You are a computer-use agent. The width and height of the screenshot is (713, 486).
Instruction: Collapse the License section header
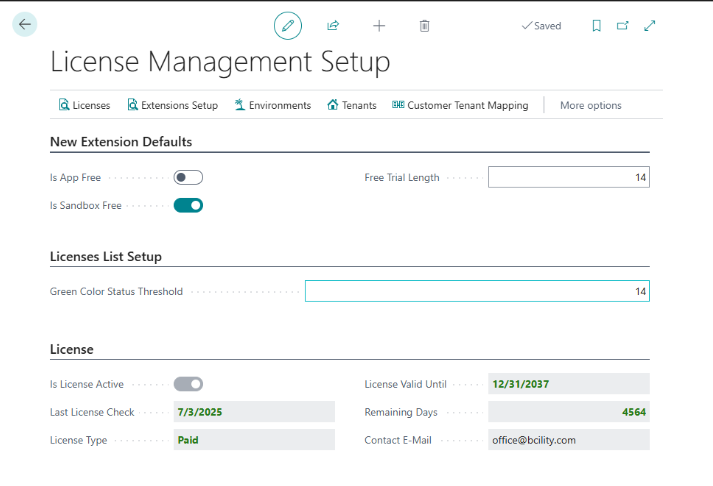[x=72, y=350]
